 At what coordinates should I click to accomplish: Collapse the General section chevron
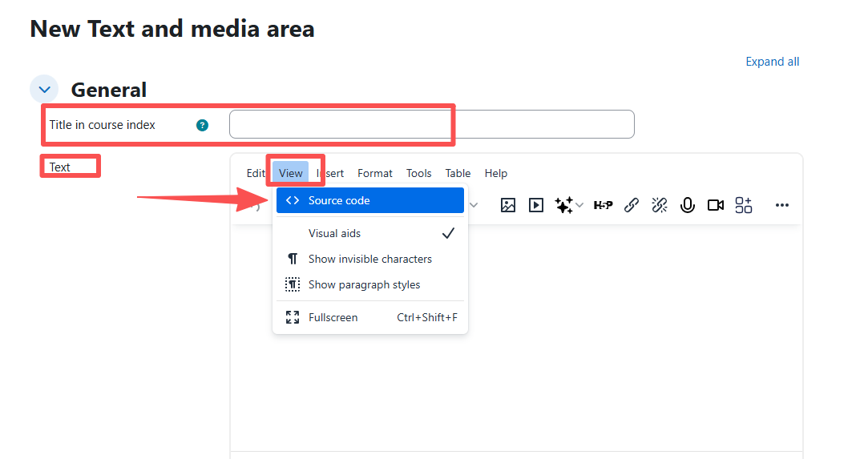click(x=44, y=90)
